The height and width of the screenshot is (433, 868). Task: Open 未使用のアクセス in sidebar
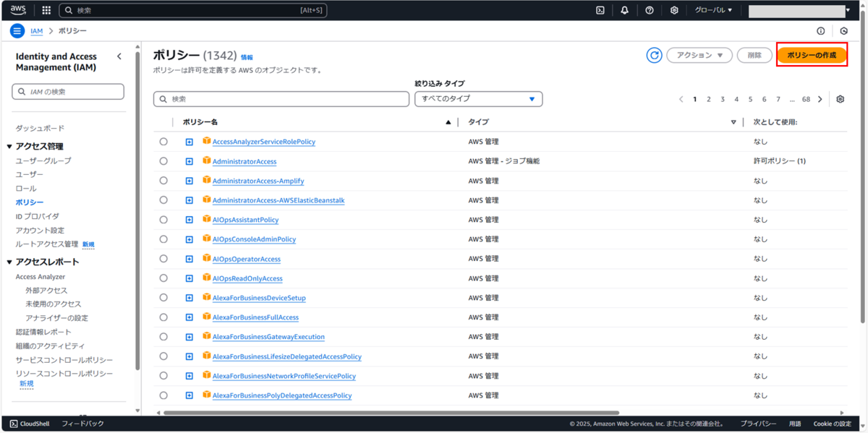(54, 304)
